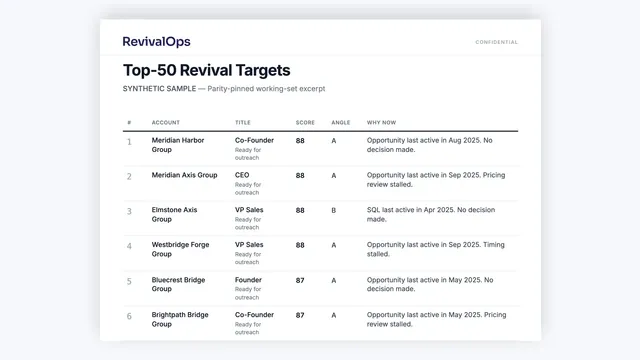Click row number 4
This screenshot has height=360, width=640.
pyautogui.click(x=129, y=246)
